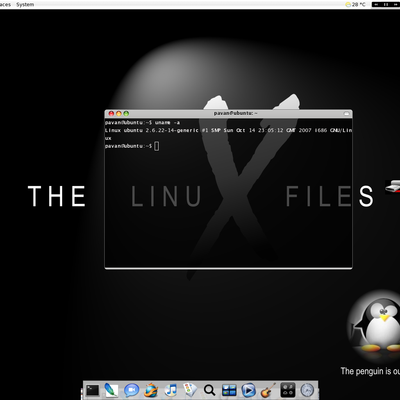This screenshot has height=400, width=400.
Task: Open the traffic-light documents dock icon
Action: pos(190,389)
